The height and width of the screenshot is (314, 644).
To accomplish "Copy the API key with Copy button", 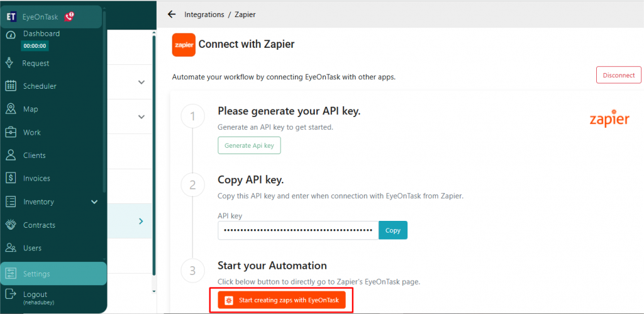I will pyautogui.click(x=392, y=230).
